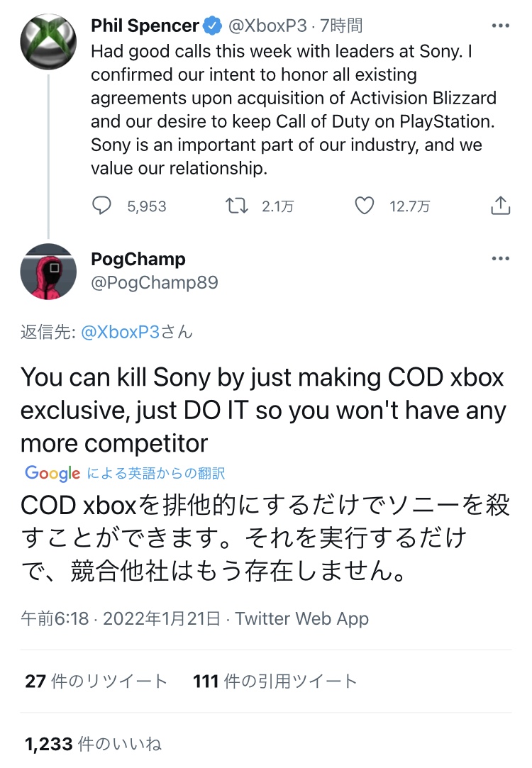Screen dimensions: 532x768
Task: Tap the share upload icon
Action: [500, 206]
